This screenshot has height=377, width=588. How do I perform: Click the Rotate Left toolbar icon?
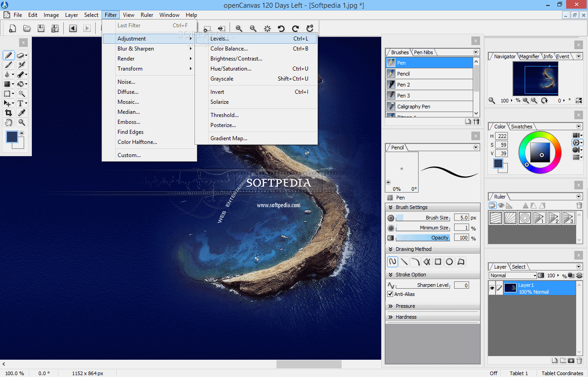coord(281,29)
